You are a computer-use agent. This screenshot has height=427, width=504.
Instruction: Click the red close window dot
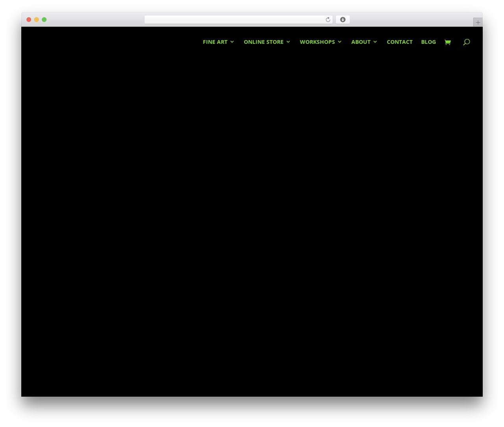[x=29, y=20]
